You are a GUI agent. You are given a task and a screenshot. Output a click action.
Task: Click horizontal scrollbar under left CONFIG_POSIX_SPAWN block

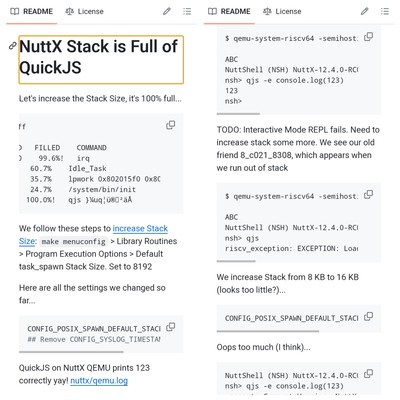click(x=71, y=352)
